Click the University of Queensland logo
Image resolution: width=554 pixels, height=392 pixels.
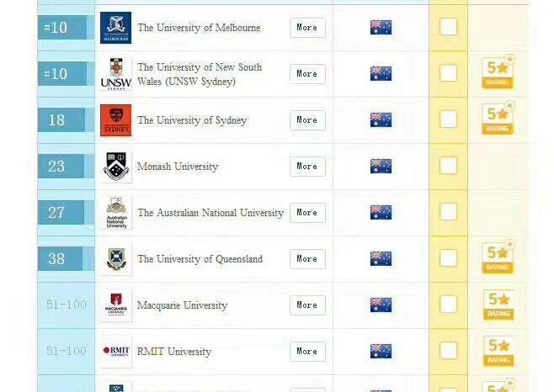[x=115, y=259]
